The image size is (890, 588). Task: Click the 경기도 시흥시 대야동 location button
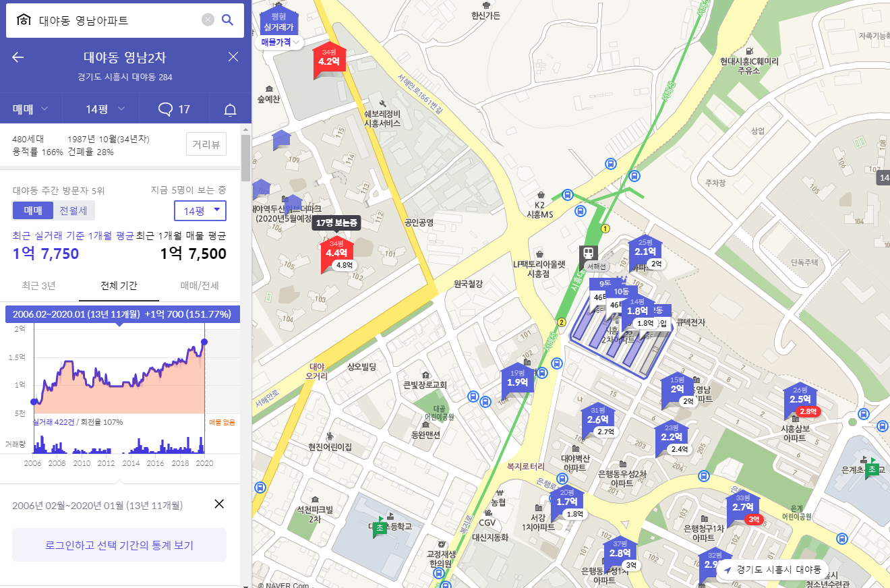coord(772,569)
